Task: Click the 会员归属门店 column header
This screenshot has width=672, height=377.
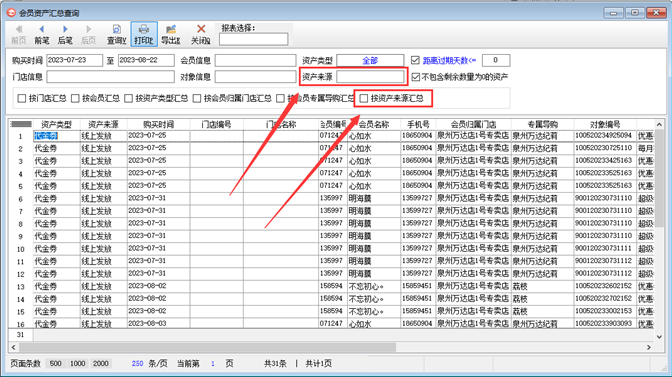Action: [x=473, y=125]
